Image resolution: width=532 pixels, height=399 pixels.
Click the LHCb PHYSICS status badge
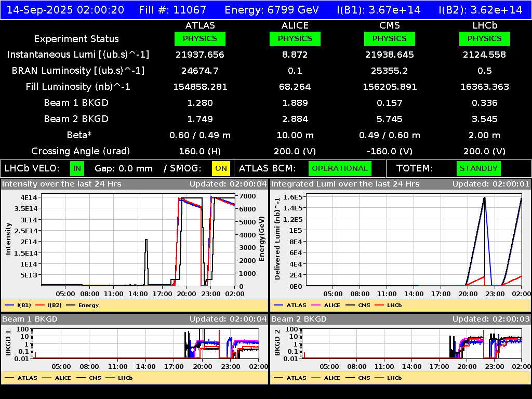point(485,38)
